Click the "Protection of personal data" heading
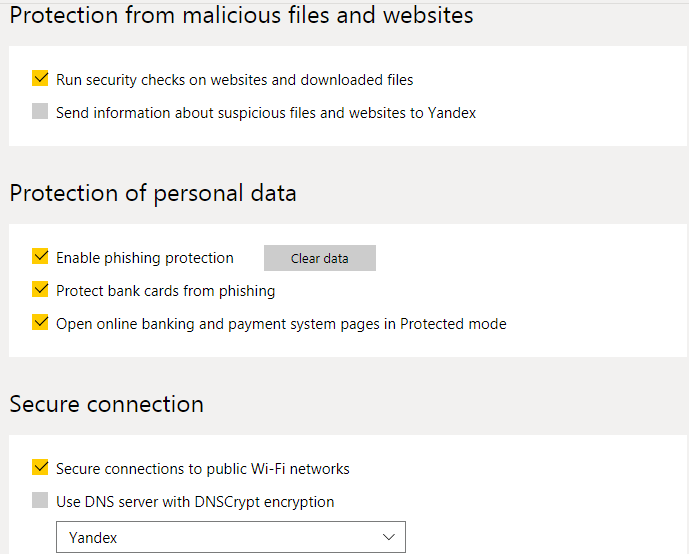 (153, 193)
